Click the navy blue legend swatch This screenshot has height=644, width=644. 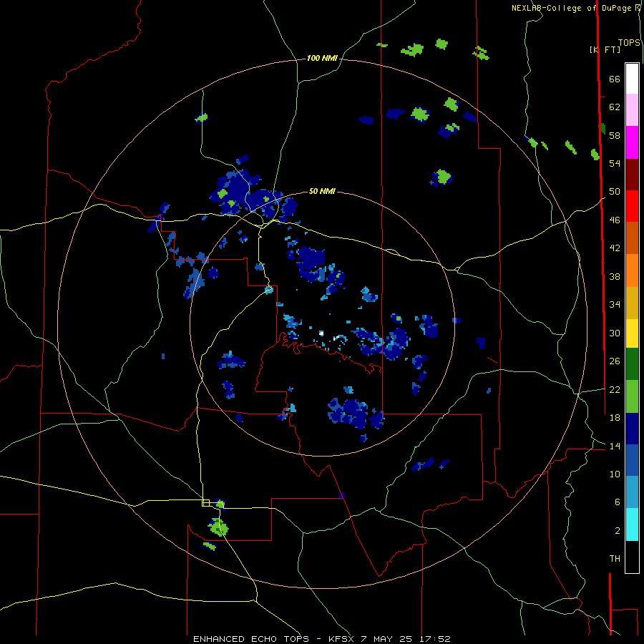(x=632, y=429)
